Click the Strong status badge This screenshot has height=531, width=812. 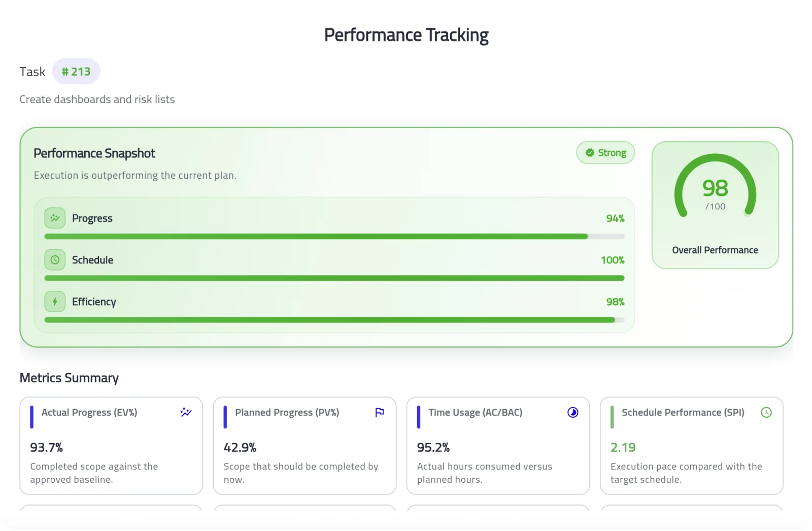tap(605, 153)
